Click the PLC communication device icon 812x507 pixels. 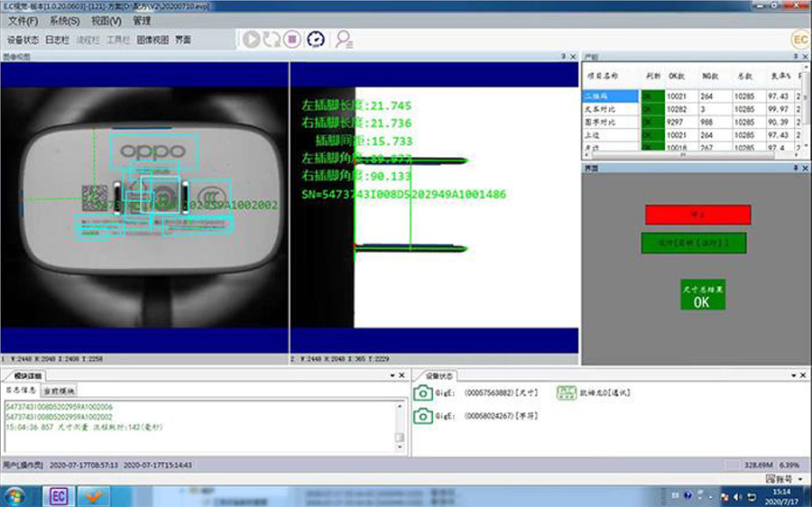tap(567, 392)
